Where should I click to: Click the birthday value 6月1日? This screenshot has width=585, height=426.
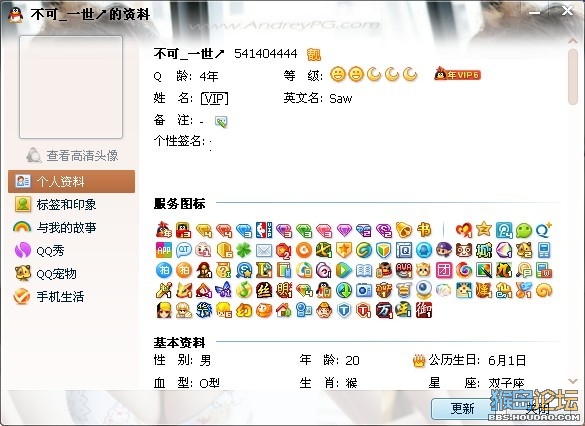pyautogui.click(x=507, y=360)
